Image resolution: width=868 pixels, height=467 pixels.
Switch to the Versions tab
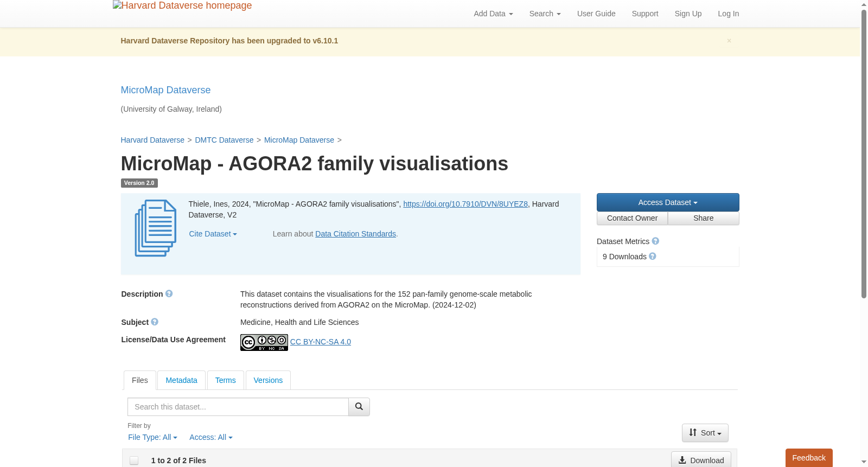268,380
